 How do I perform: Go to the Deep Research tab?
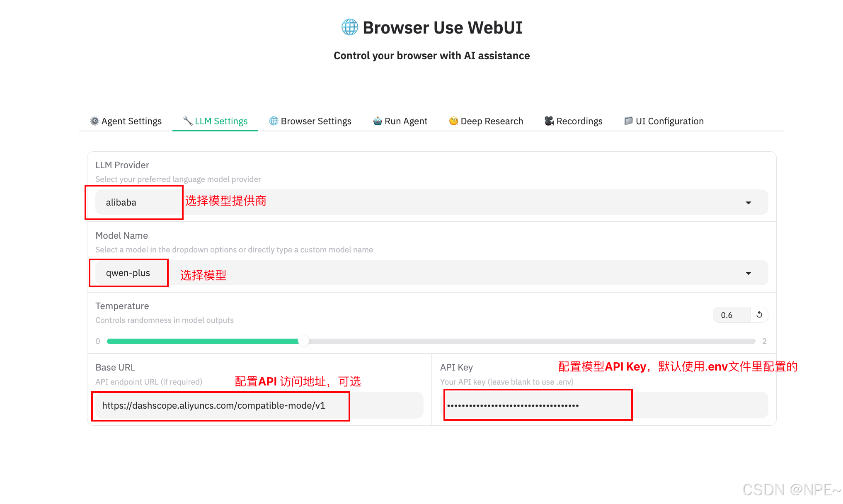492,121
